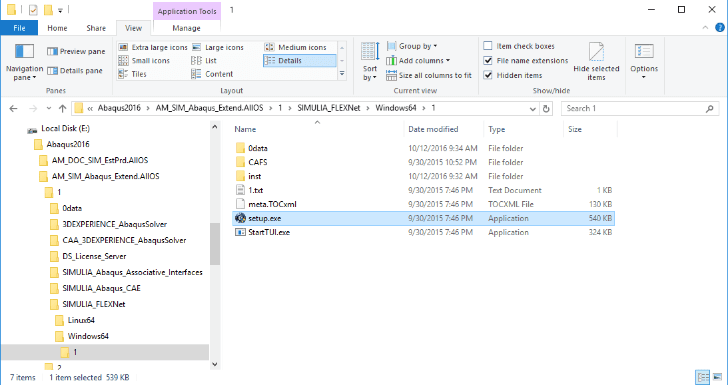Select the 0data folder in file list
This screenshot has height=385, width=728.
pyautogui.click(x=423, y=148)
